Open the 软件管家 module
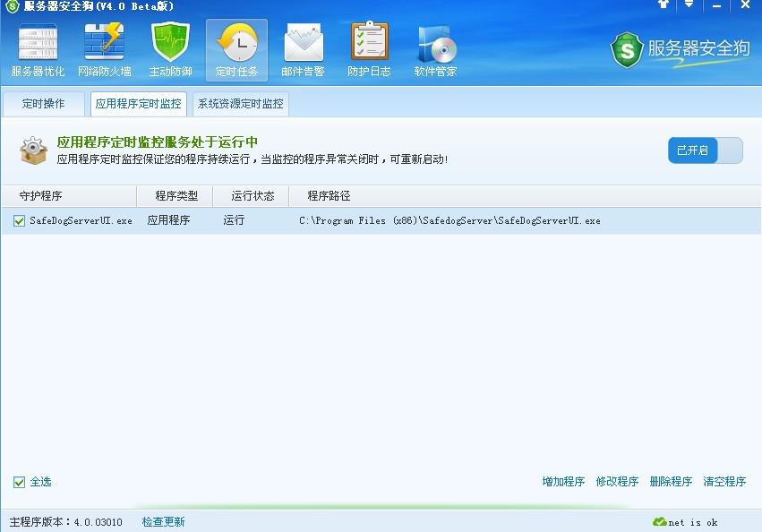The width and height of the screenshot is (762, 532). point(435,49)
